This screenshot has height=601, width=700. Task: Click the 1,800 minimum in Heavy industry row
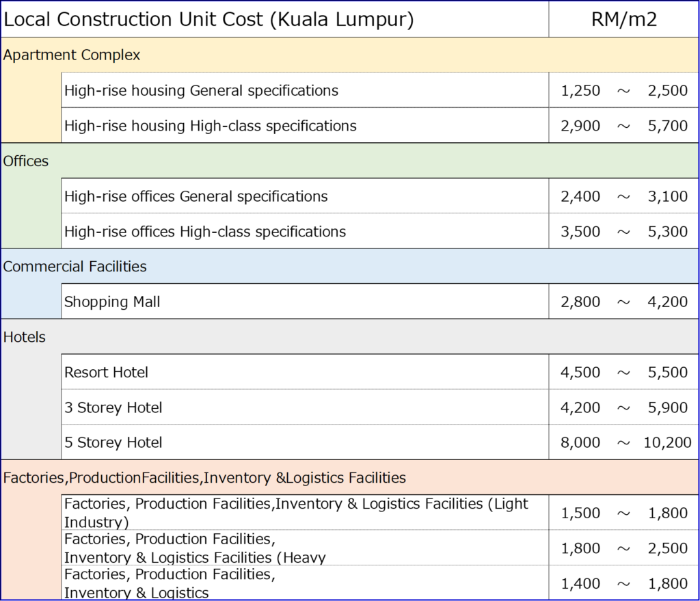[580, 548]
